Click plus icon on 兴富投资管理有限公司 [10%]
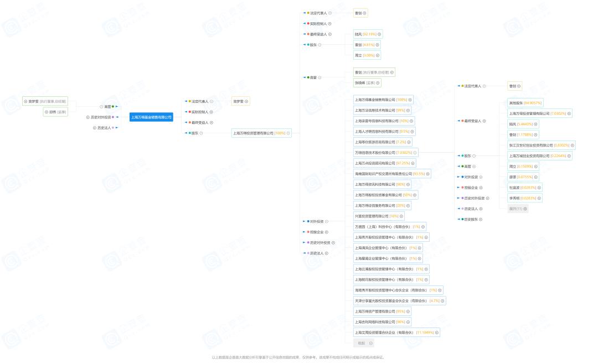598x364 pixels. pyautogui.click(x=401, y=216)
